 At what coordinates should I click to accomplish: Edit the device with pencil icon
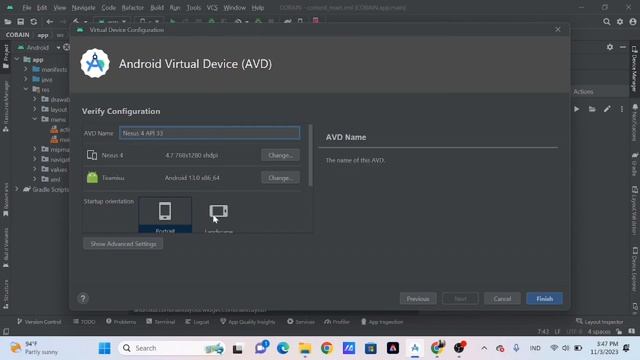[607, 109]
